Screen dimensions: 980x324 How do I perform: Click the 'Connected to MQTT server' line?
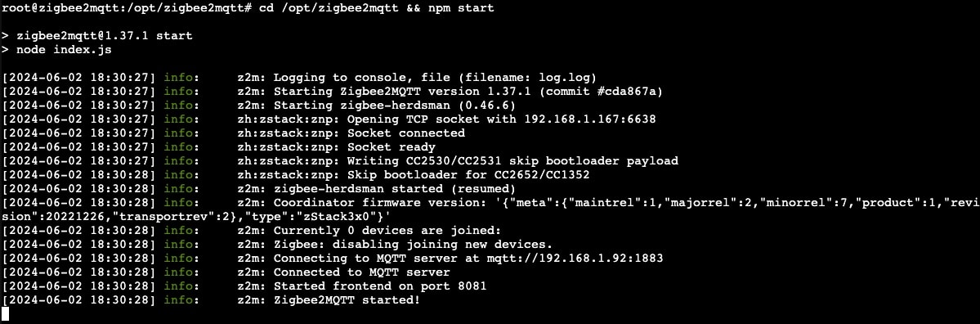coord(362,272)
